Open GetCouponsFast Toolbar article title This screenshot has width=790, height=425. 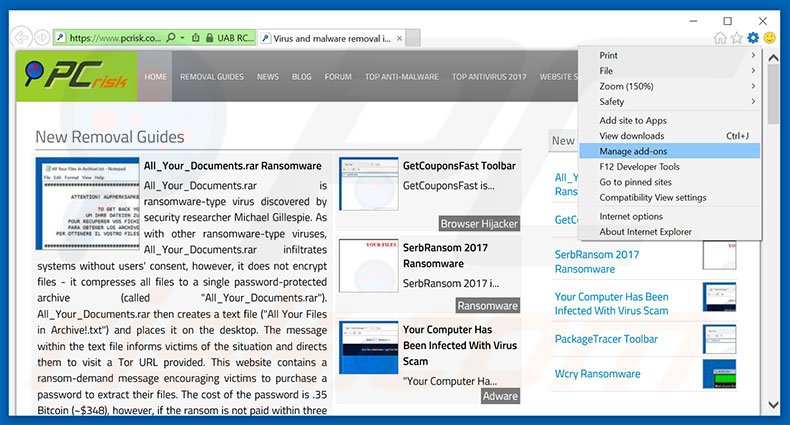click(x=459, y=166)
